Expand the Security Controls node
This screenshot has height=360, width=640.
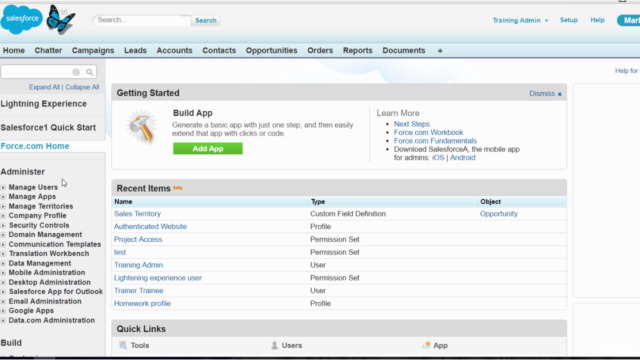(3, 225)
